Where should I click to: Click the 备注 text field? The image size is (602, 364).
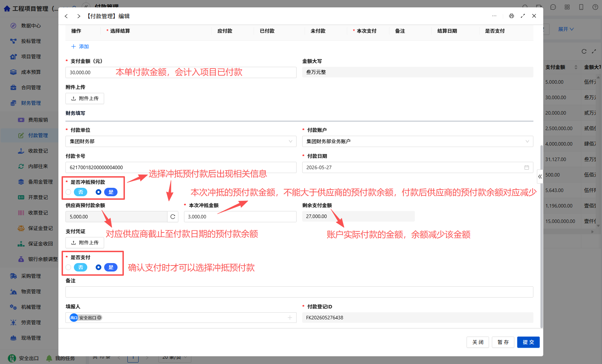click(x=299, y=292)
